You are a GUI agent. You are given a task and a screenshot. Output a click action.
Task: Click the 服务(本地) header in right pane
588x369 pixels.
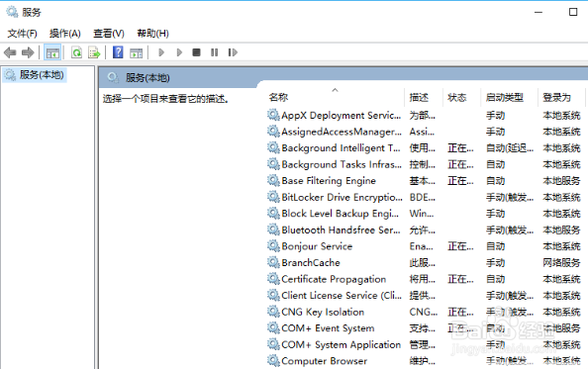point(147,78)
